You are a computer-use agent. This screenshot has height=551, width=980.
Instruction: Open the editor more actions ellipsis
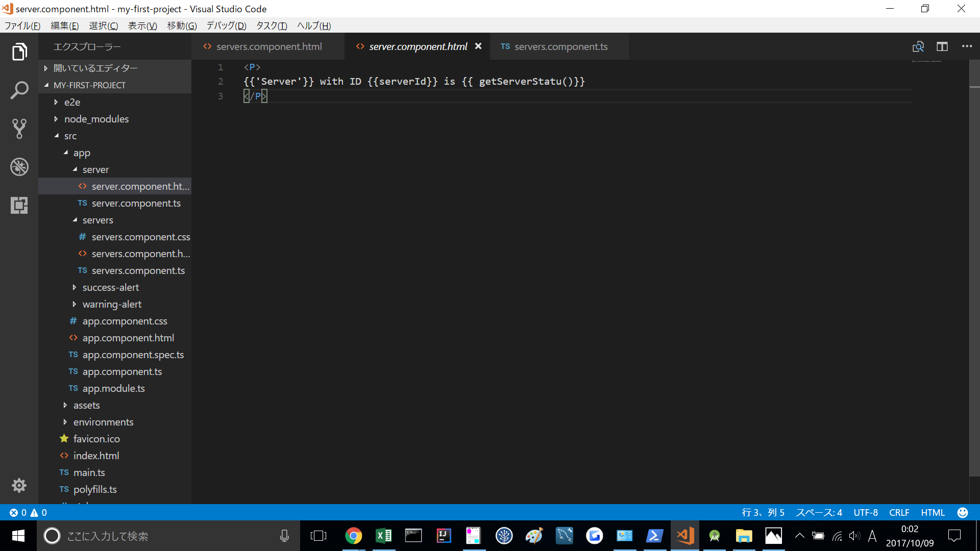[967, 46]
